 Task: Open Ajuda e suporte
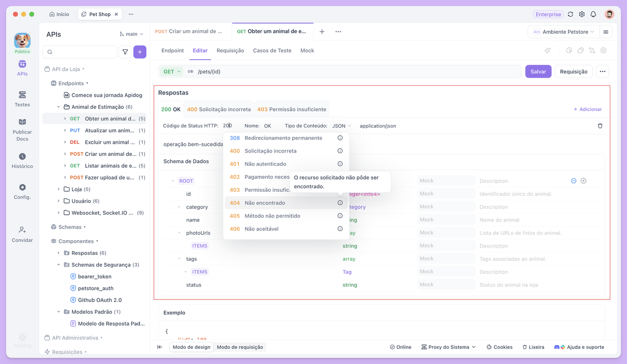click(579, 347)
